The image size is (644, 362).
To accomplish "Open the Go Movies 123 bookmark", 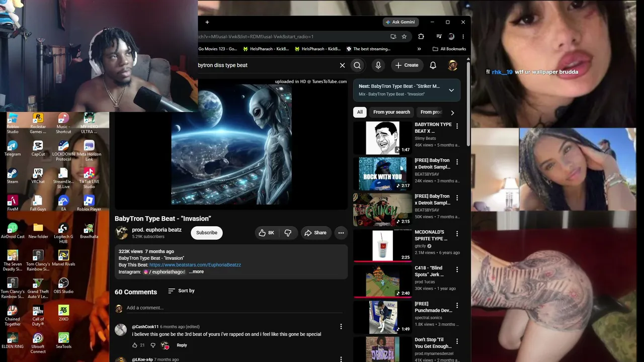I will pos(218,49).
